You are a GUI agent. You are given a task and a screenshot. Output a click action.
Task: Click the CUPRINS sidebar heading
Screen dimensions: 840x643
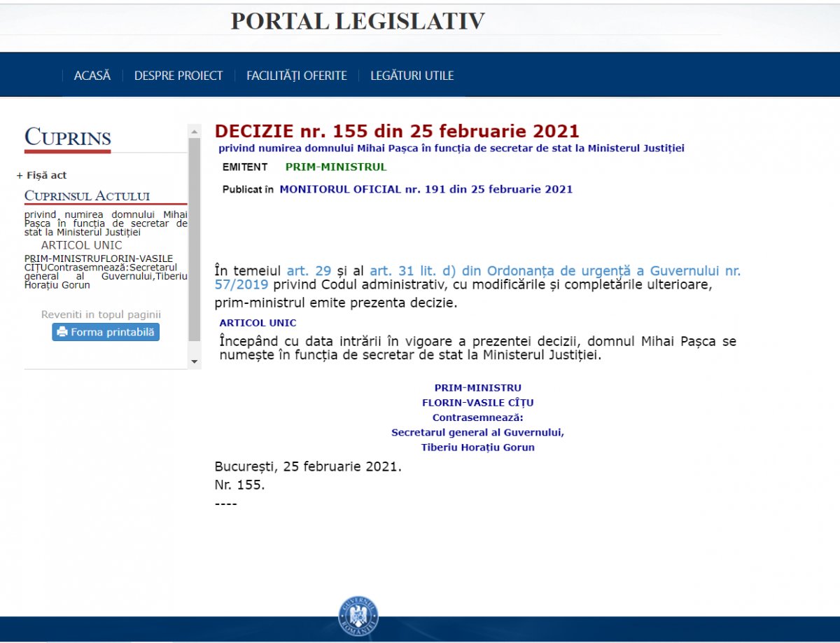[68, 137]
